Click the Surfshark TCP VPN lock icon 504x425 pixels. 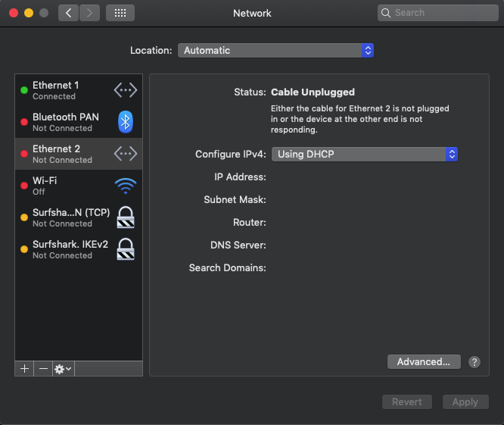[126, 217]
